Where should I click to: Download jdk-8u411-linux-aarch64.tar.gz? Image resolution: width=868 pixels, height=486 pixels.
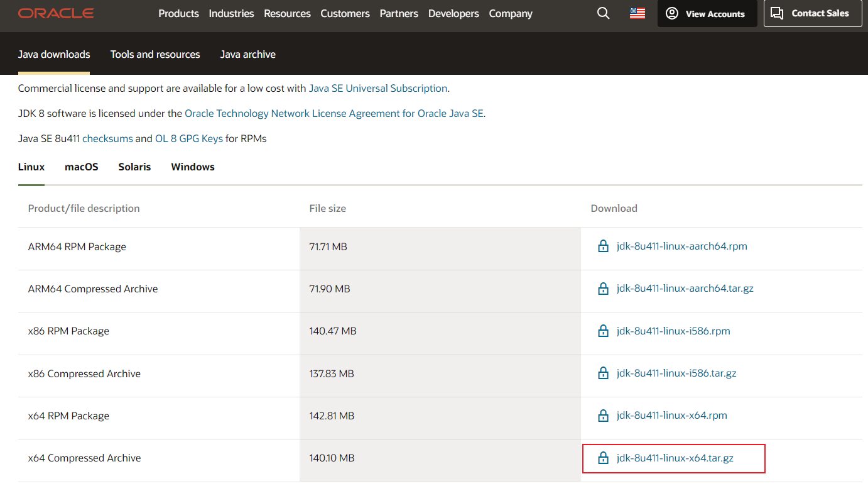pos(685,288)
